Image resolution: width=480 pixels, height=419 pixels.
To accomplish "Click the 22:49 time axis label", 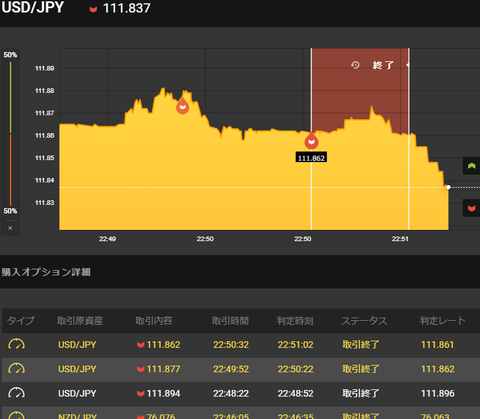I will click(x=107, y=239).
